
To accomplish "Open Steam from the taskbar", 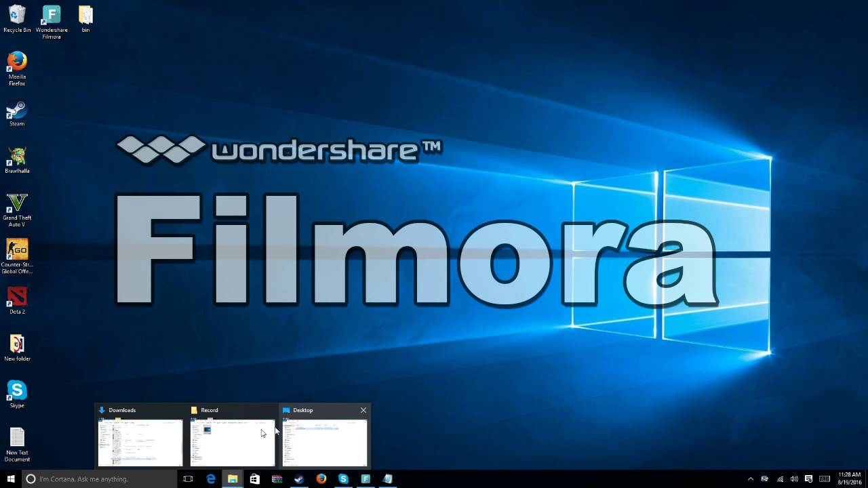I will 299,479.
